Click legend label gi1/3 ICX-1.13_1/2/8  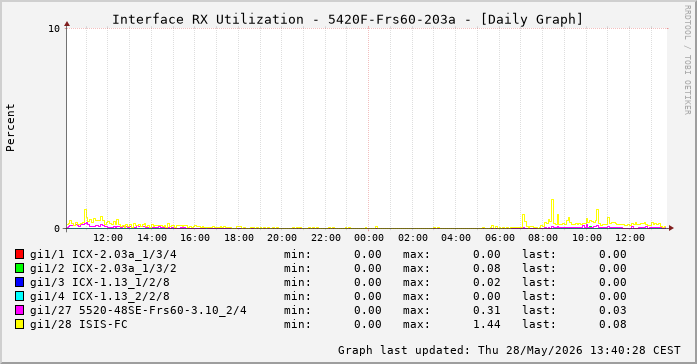pyautogui.click(x=100, y=282)
